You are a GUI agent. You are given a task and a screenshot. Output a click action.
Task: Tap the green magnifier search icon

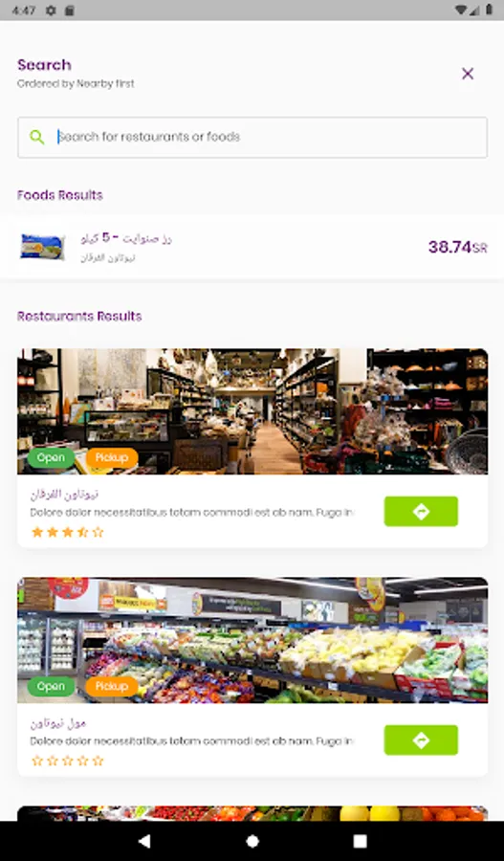point(36,137)
